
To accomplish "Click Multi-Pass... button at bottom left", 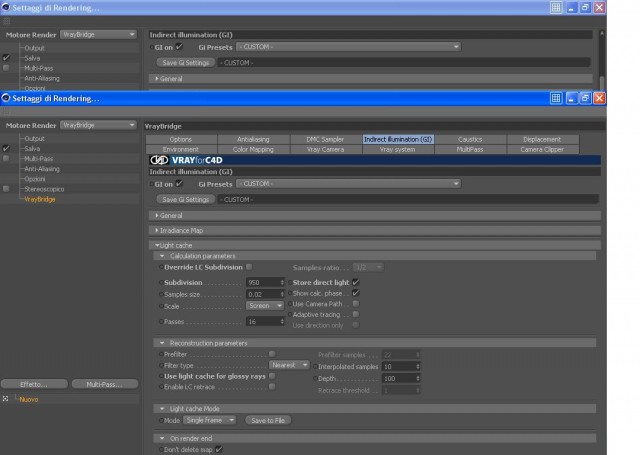I will [105, 384].
